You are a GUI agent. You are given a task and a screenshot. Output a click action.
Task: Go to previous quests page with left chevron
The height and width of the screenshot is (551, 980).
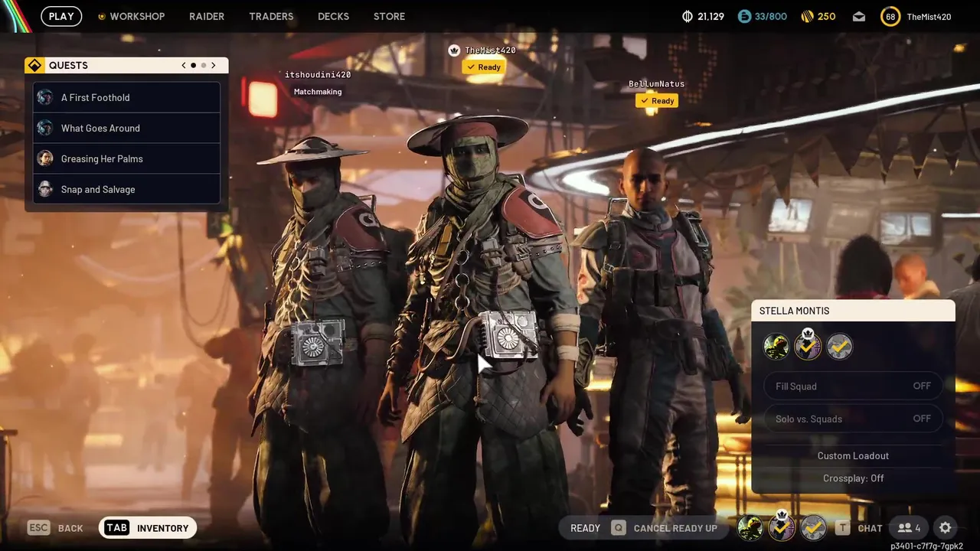tap(184, 66)
